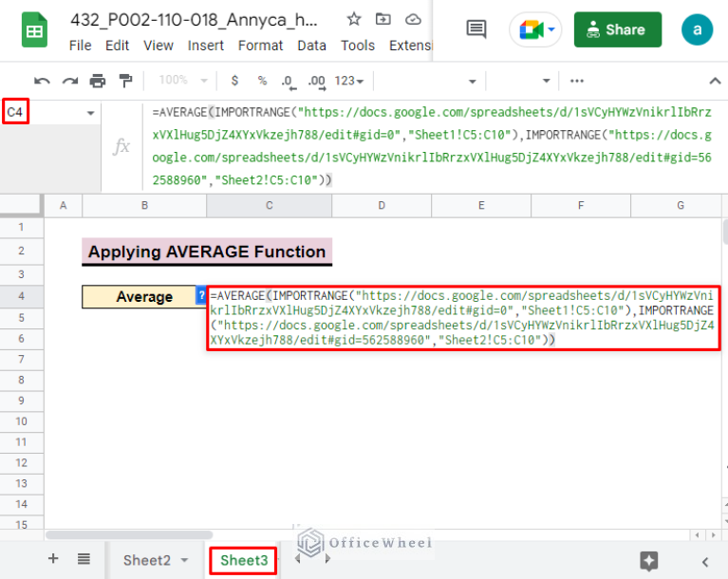The width and height of the screenshot is (728, 579).
Task: Open the Data menu
Action: [x=311, y=46]
